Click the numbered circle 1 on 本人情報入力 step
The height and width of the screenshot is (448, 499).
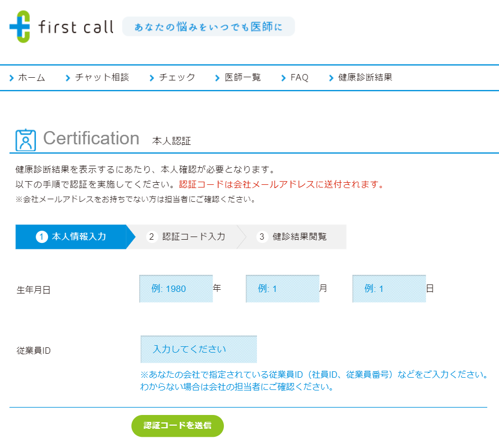41,237
